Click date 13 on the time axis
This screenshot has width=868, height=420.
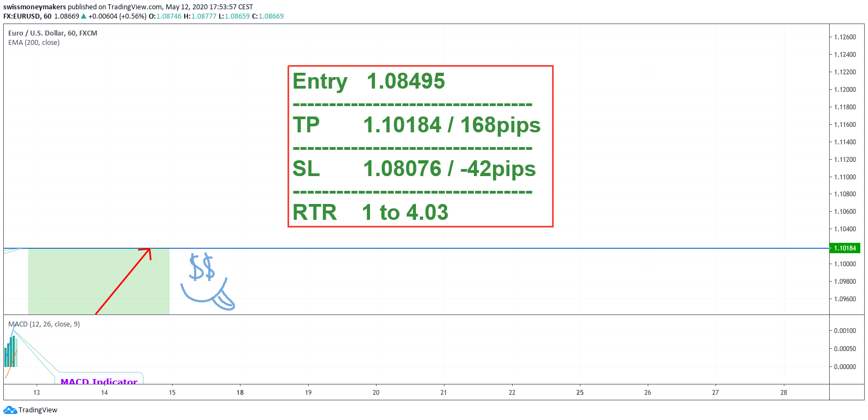tap(37, 393)
